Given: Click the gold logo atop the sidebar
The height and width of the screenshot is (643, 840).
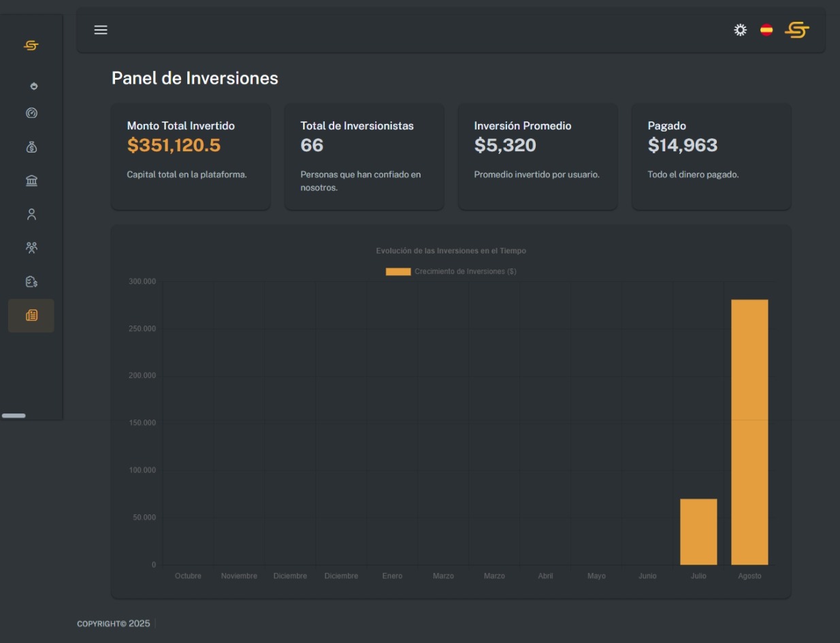Looking at the screenshot, I should [x=31, y=46].
